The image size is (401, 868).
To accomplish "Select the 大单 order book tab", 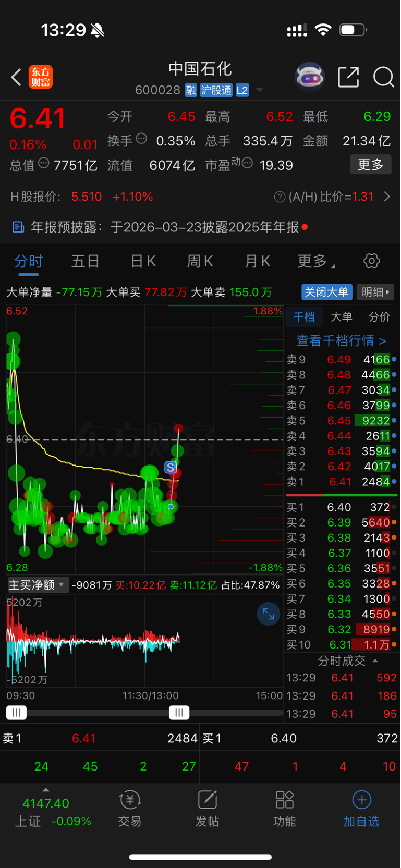I will tap(342, 316).
